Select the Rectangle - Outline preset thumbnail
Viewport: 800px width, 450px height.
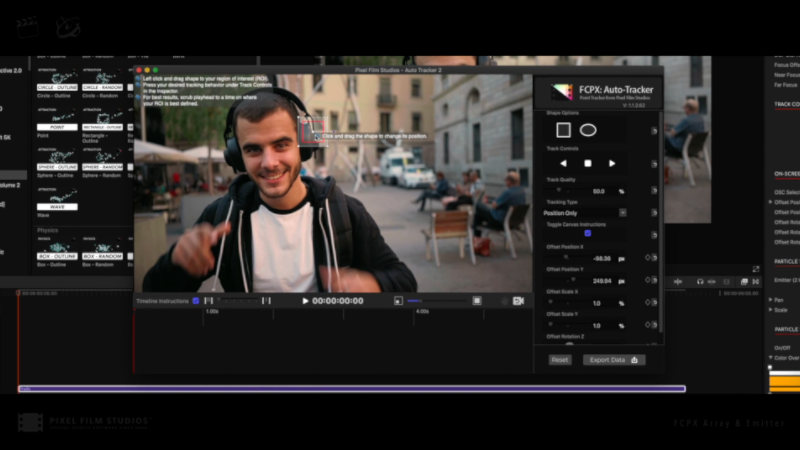tap(102, 119)
